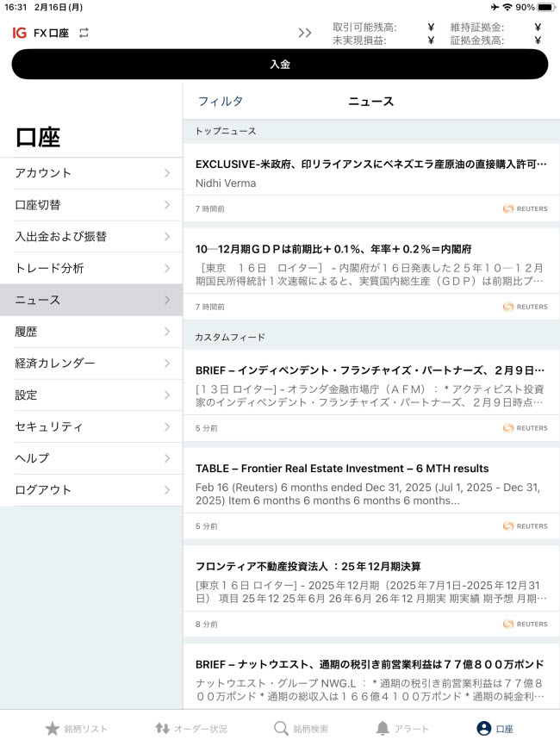Switch account using the swap arrows icon
This screenshot has width=560, height=746.
(84, 33)
